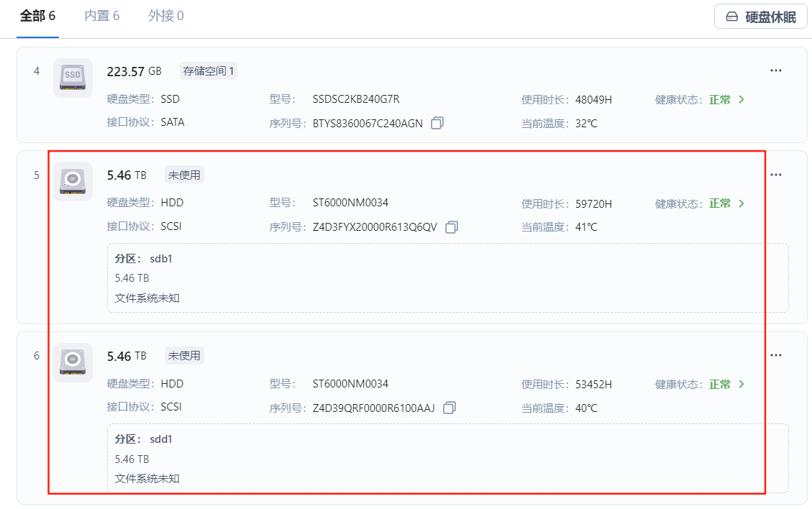Viewport: 812px width, 509px height.
Task: Click the 未使用 tag on disk 5
Action: 185,175
